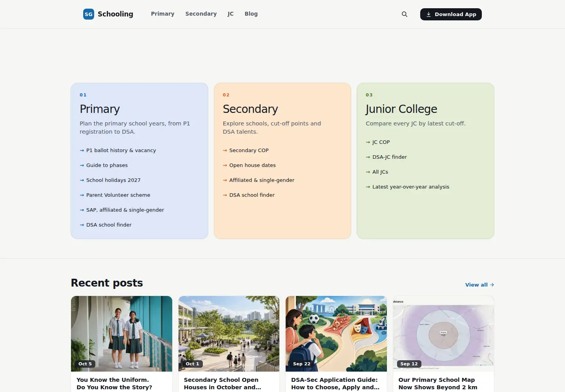The image size is (565, 392).
Task: Open the search magnifier icon
Action: [405, 14]
